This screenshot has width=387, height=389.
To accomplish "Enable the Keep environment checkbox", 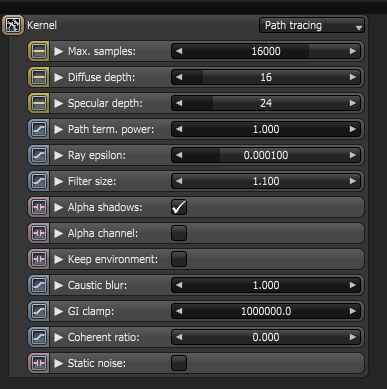I will 179,259.
